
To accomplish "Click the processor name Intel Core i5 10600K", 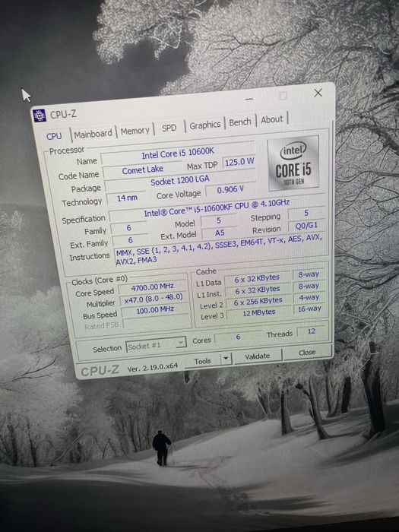I will pyautogui.click(x=178, y=153).
